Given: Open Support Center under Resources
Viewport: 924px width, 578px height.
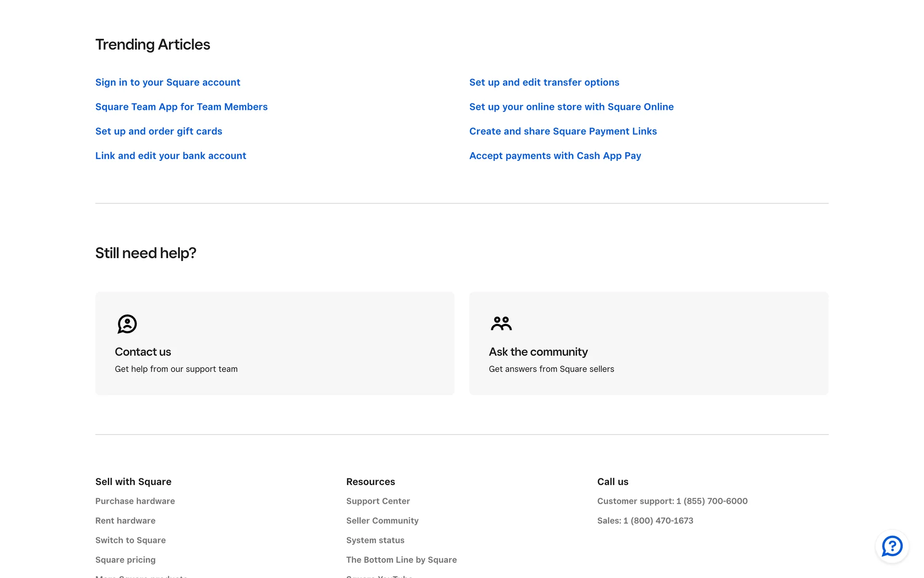Looking at the screenshot, I should (378, 501).
